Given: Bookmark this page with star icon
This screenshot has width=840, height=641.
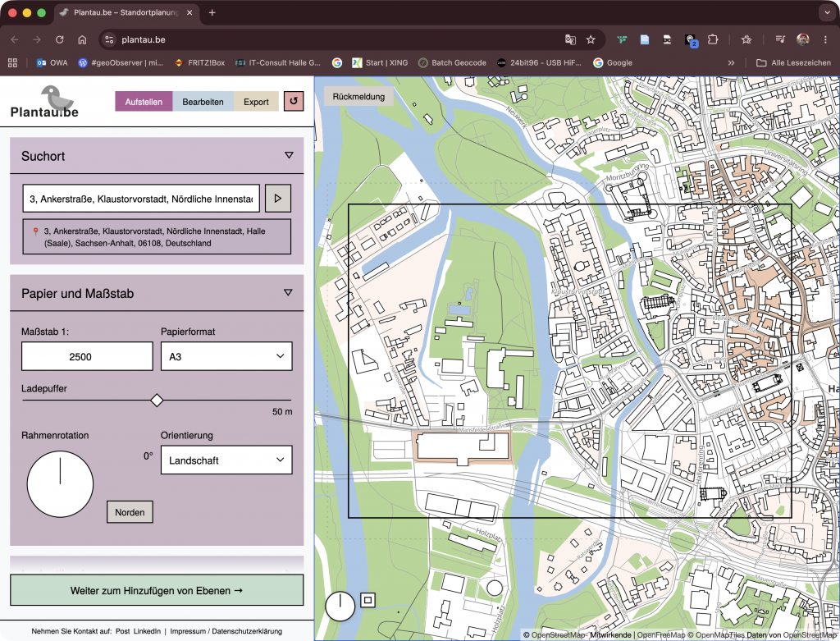Looking at the screenshot, I should coord(591,39).
